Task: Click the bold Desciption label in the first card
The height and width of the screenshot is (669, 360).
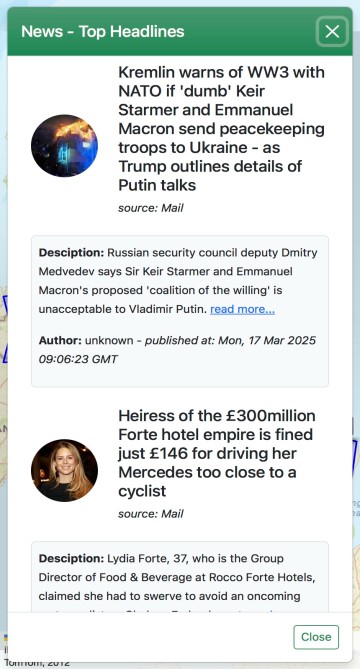Action: [x=71, y=253]
